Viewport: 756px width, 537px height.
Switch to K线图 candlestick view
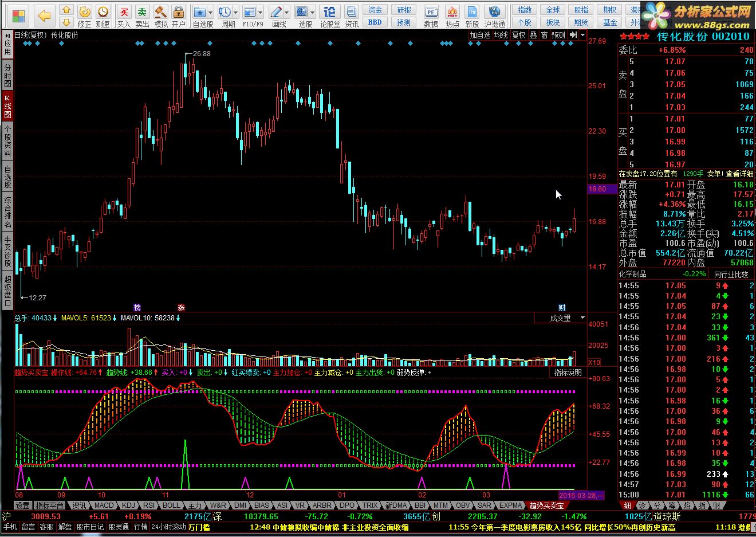point(7,105)
